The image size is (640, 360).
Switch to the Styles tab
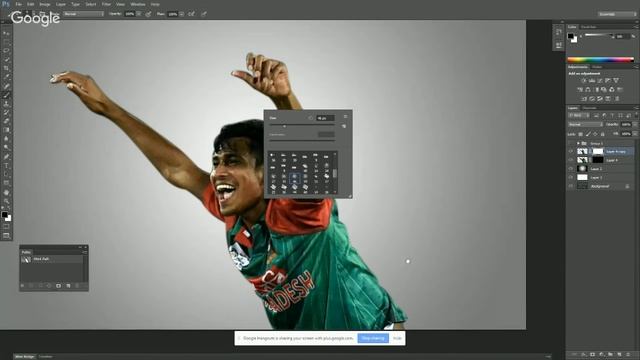click(597, 67)
